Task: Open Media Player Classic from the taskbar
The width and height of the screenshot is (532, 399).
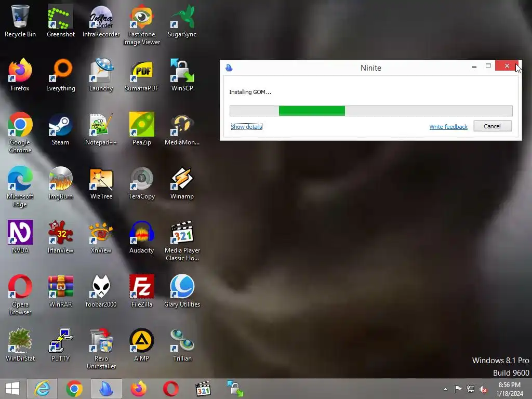Action: point(203,389)
